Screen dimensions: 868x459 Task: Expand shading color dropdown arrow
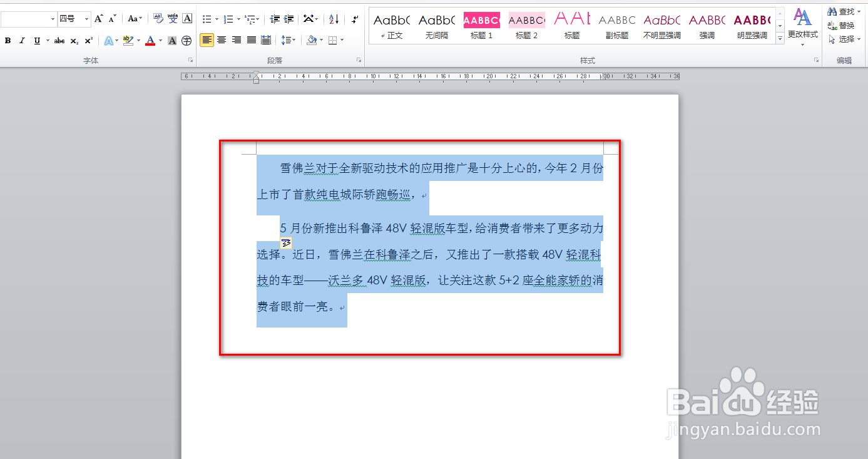pyautogui.click(x=321, y=41)
